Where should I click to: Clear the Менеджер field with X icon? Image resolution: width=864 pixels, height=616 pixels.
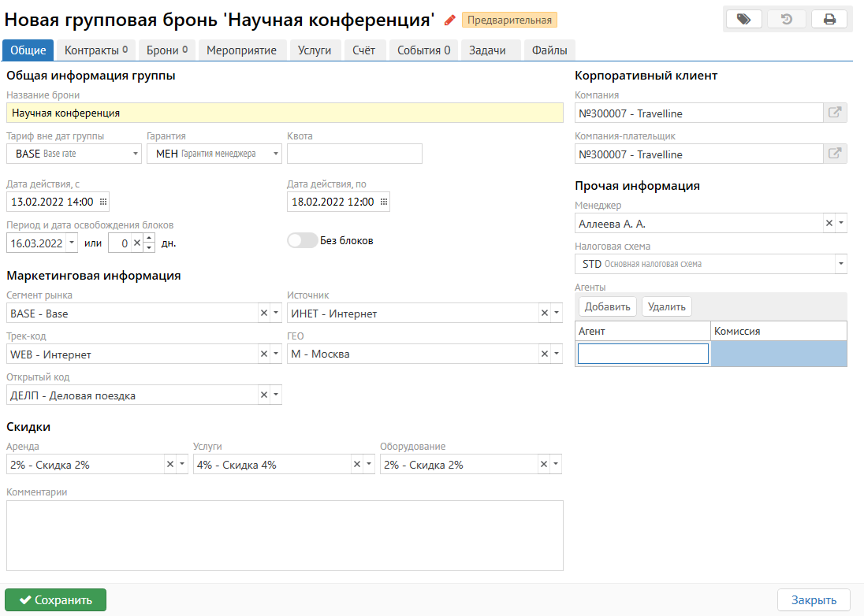coord(829,224)
